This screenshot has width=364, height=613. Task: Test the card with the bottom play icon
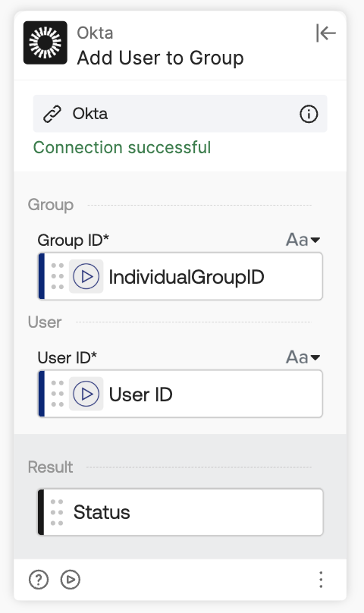click(71, 580)
